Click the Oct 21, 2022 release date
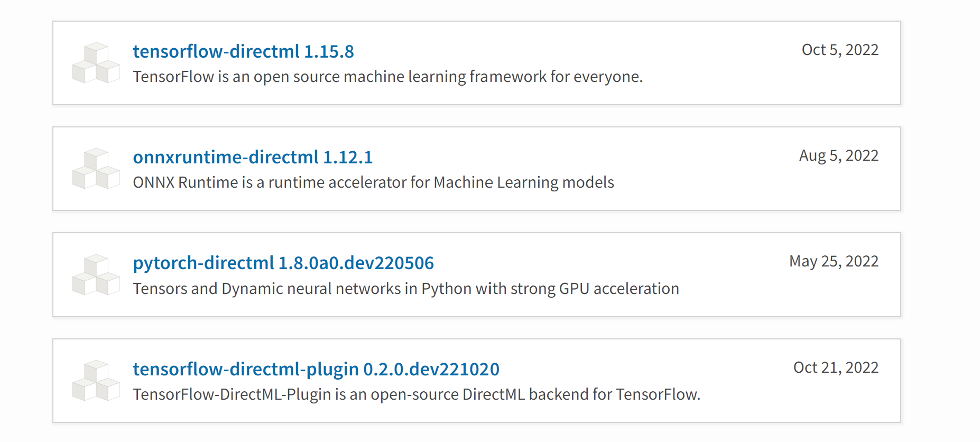 (836, 367)
